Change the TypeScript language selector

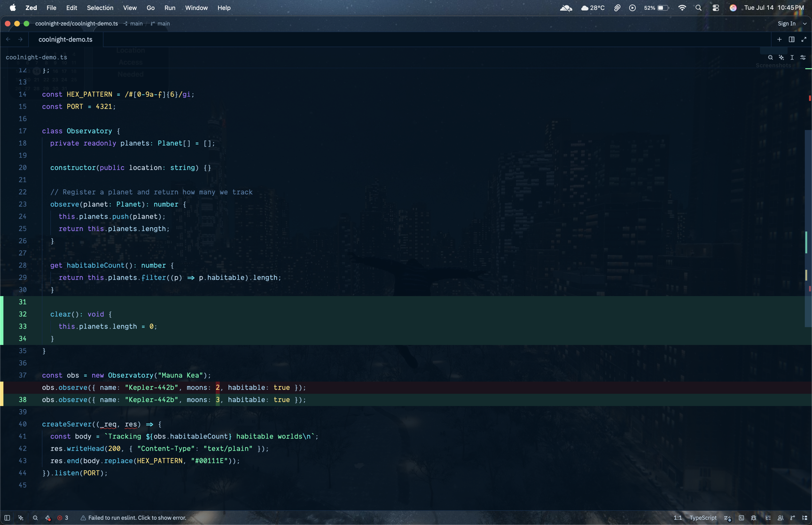pos(703,518)
